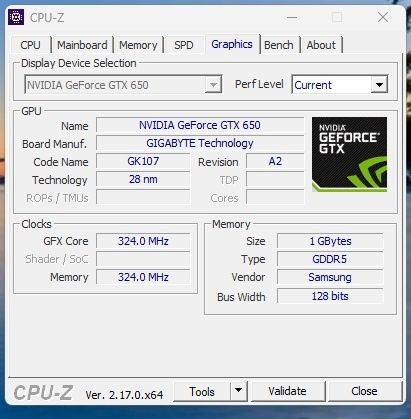
Task: Open the Mainboard tab
Action: click(82, 45)
